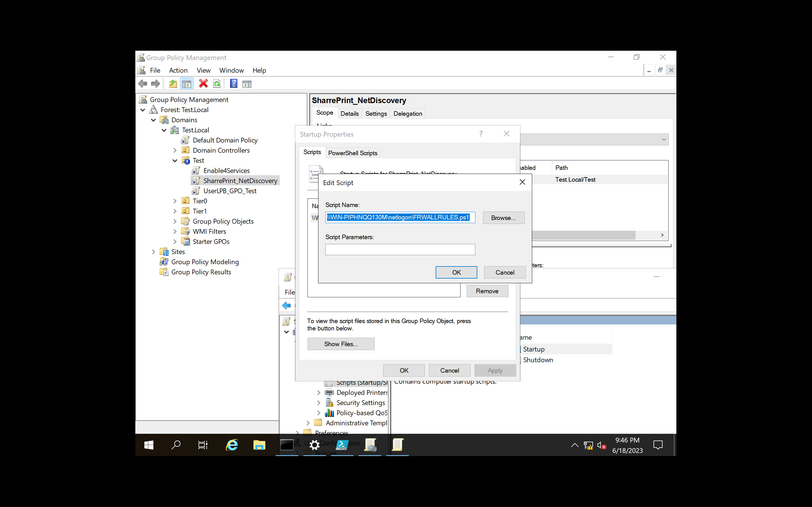812x507 pixels.
Task: Open the Action menu
Action: tap(178, 70)
